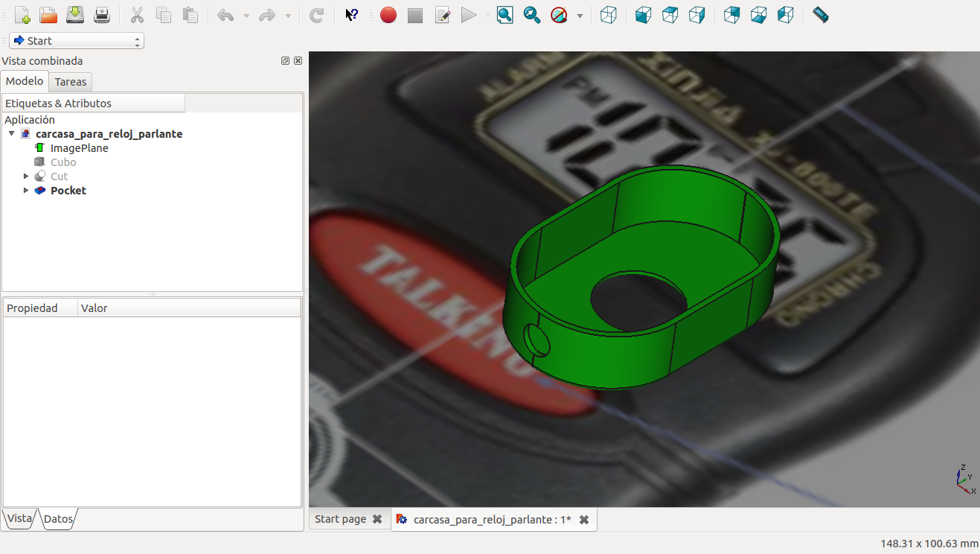Click the Edit macros notepad icon
The image size is (980, 554).
(442, 15)
